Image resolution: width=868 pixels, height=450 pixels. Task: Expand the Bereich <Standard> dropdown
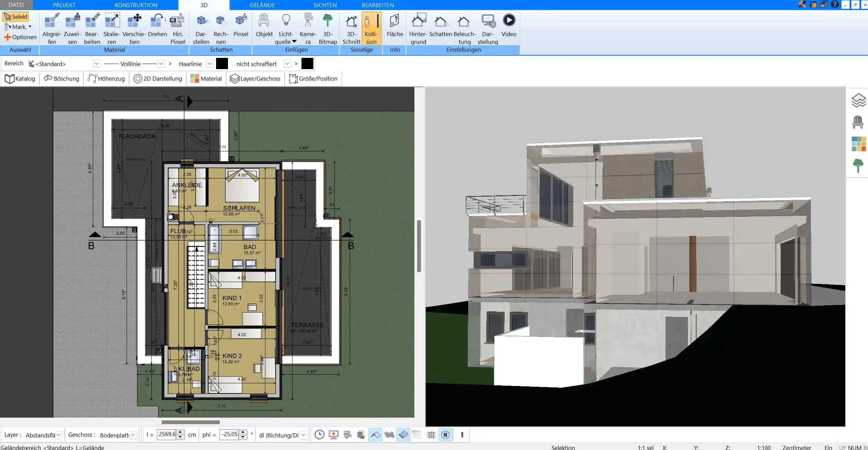(97, 64)
